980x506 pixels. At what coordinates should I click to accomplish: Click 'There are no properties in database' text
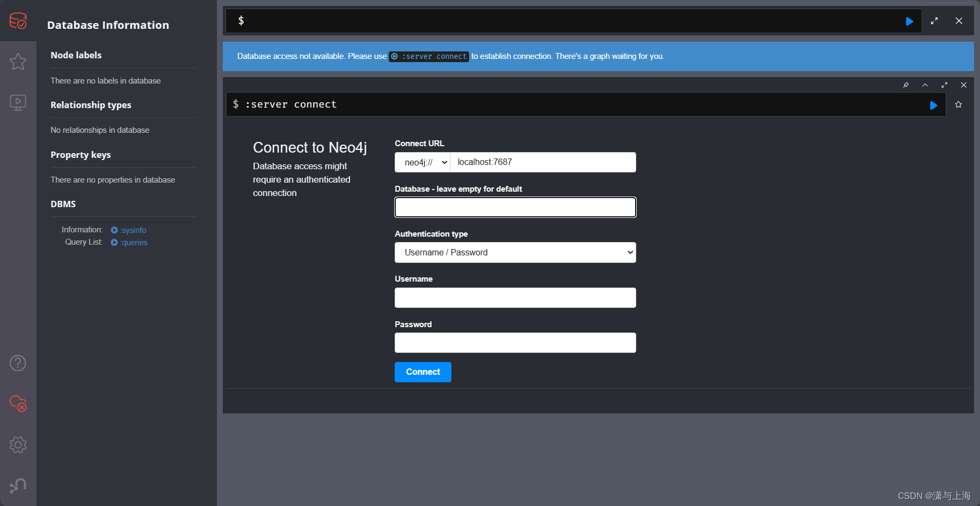coord(113,180)
